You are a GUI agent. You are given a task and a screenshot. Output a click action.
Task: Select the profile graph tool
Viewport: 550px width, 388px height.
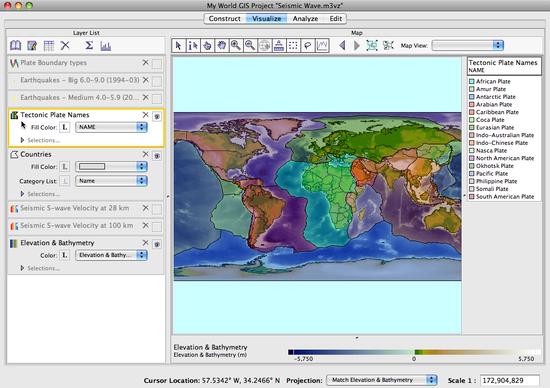point(322,46)
